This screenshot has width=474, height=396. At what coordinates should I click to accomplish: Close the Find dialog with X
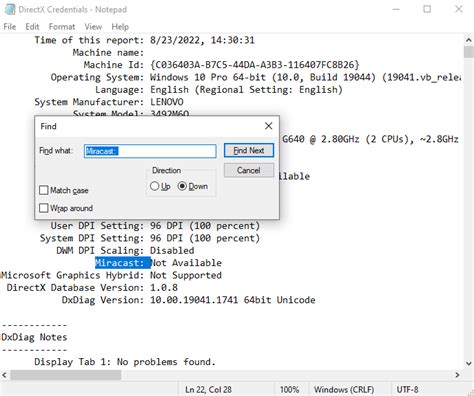coord(268,126)
